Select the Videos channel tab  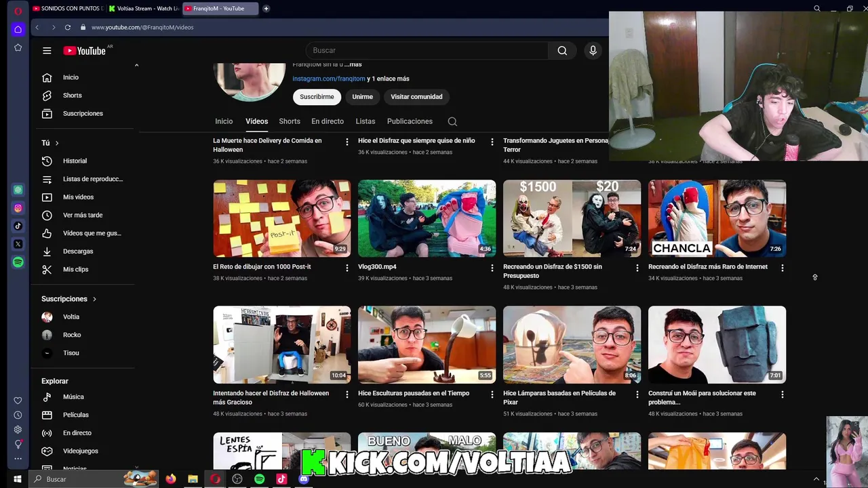tap(256, 121)
